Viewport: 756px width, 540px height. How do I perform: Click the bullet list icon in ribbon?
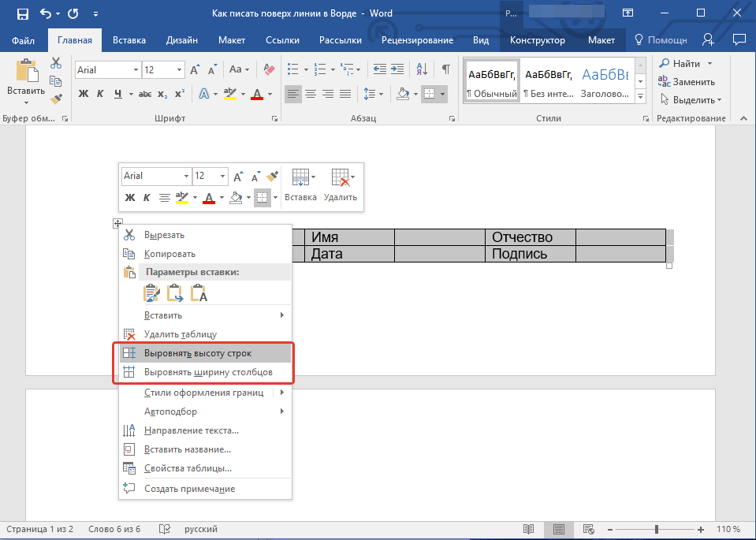[x=292, y=70]
